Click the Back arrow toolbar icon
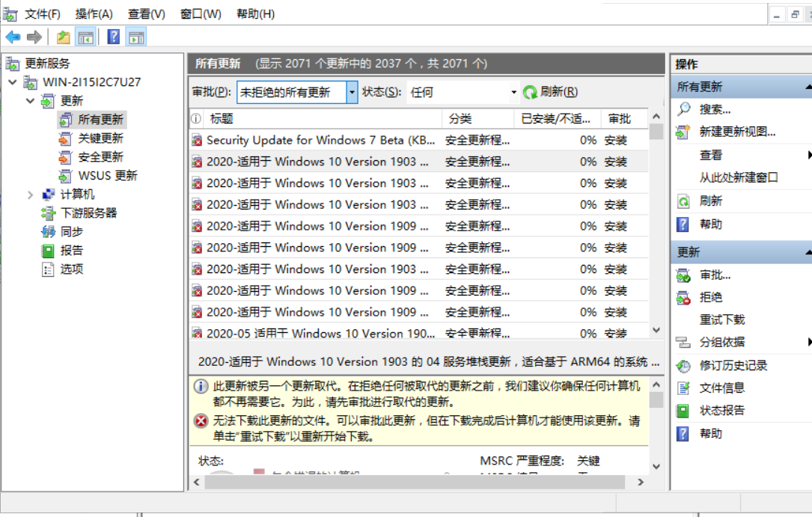 click(13, 37)
